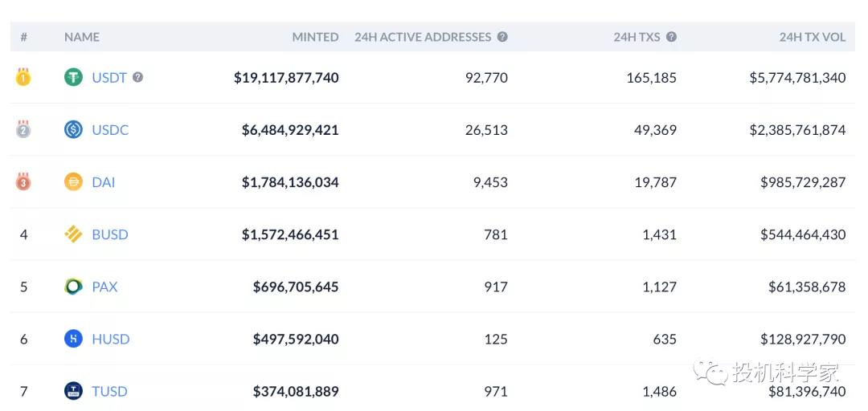Image resolution: width=868 pixels, height=411 pixels.
Task: Click the HUSD coin icon
Action: pyautogui.click(x=73, y=339)
